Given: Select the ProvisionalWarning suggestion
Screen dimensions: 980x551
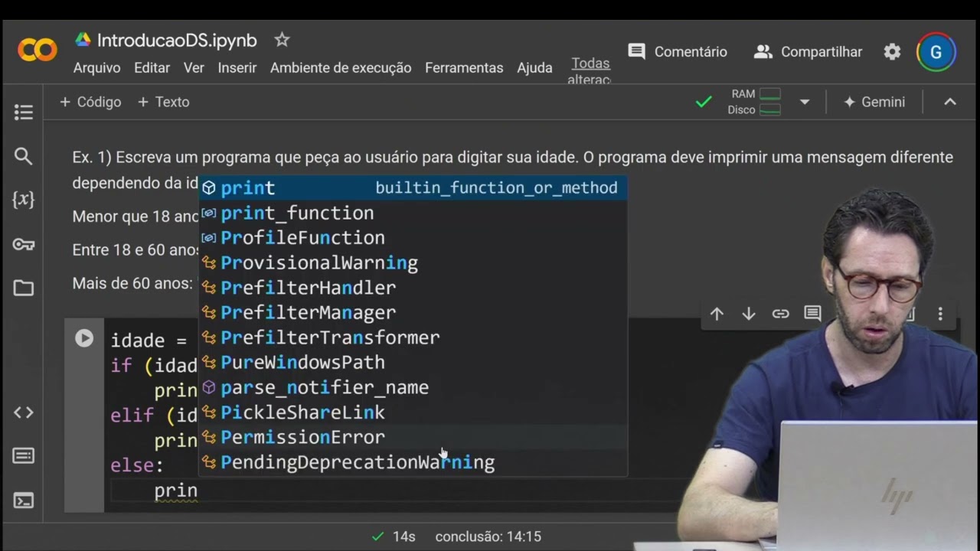Looking at the screenshot, I should click(413, 262).
